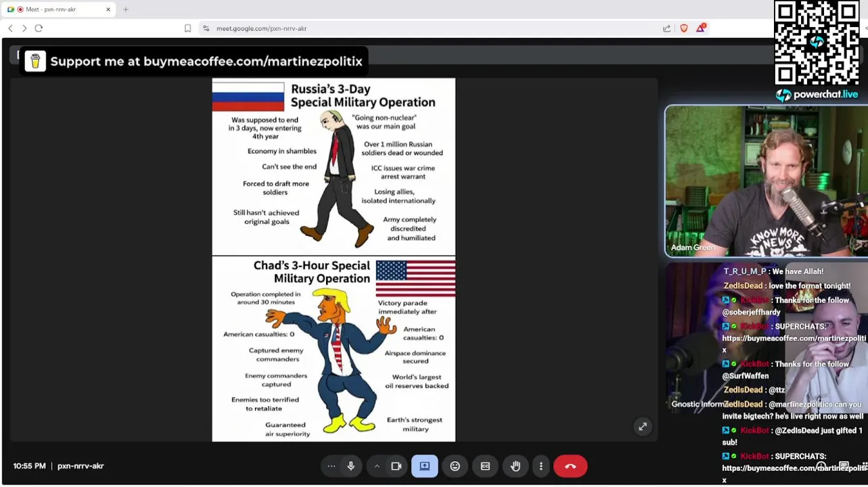
Task: Mute the microphone in Meet toolbar
Action: click(350, 466)
